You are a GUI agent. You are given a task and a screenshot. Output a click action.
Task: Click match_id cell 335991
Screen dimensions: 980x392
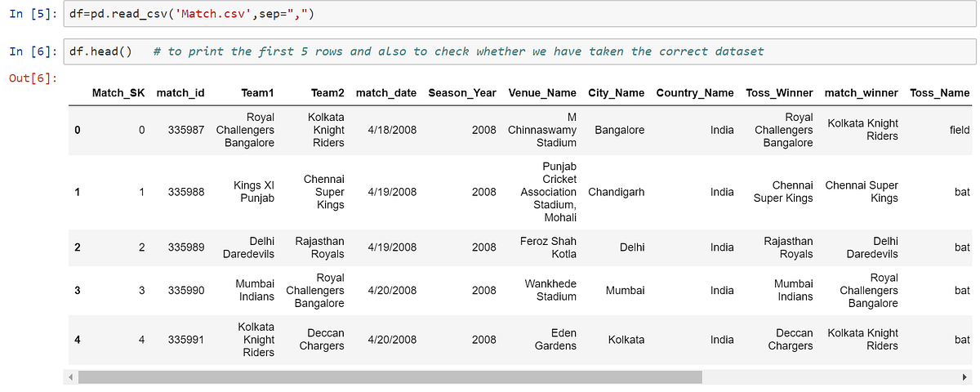pos(186,340)
